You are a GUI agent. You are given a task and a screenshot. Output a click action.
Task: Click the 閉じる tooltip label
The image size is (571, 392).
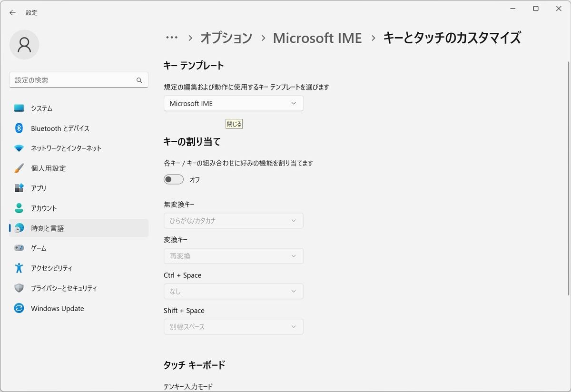[234, 124]
